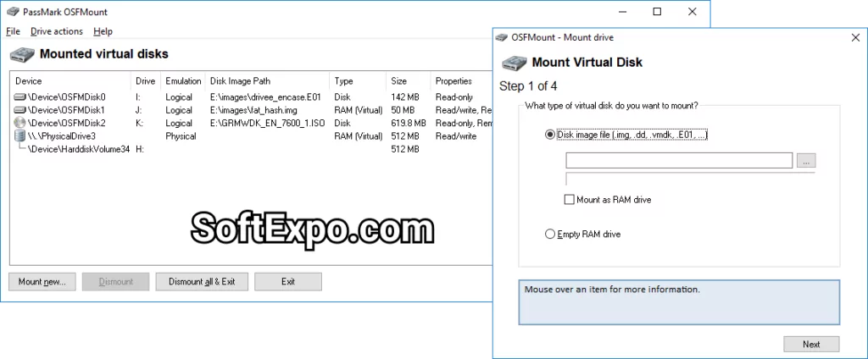This screenshot has width=868, height=359.
Task: Select the \Device\OSFMDisk1 row text
Action: [66, 110]
